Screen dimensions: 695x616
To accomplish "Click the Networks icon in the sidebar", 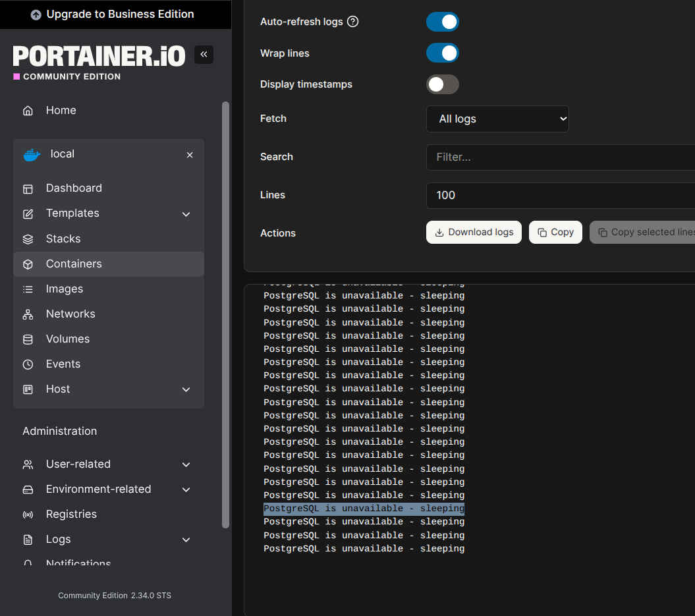I will 28,314.
